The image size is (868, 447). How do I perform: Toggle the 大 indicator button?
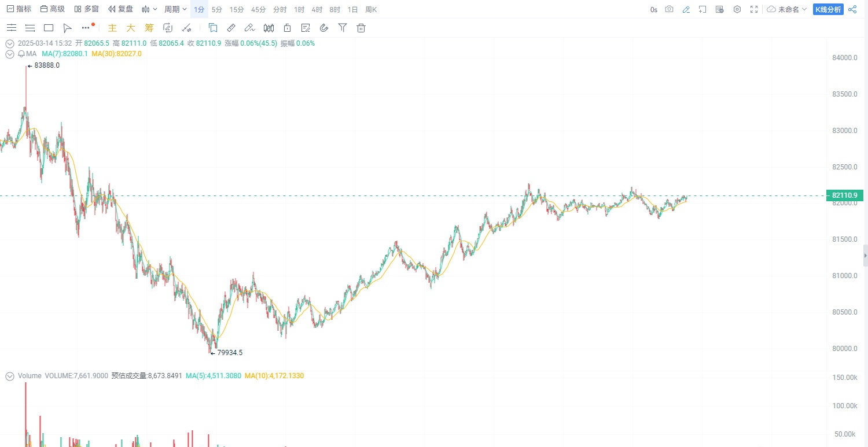point(131,28)
